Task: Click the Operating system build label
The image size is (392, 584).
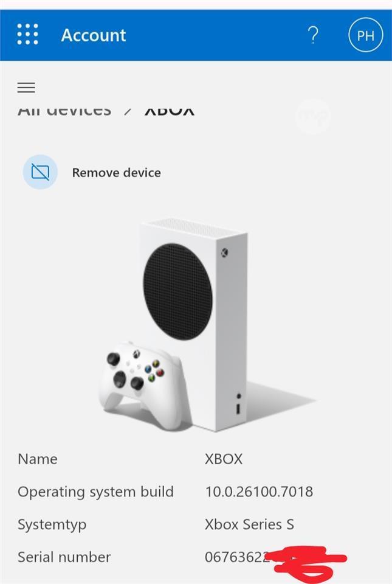Action: 95,492
